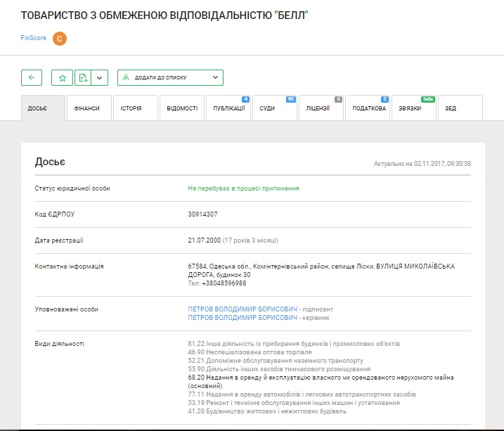Click the back arrow button
Image resolution: width=504 pixels, height=431 pixels.
point(32,77)
